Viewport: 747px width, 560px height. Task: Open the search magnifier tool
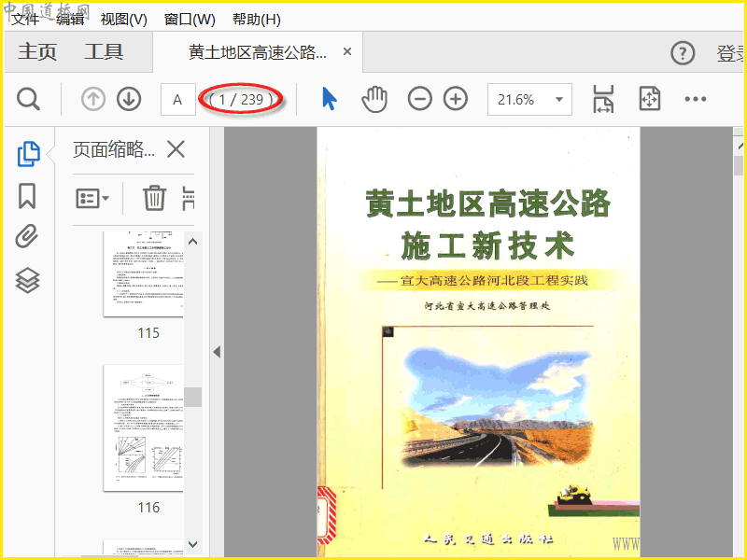click(28, 99)
